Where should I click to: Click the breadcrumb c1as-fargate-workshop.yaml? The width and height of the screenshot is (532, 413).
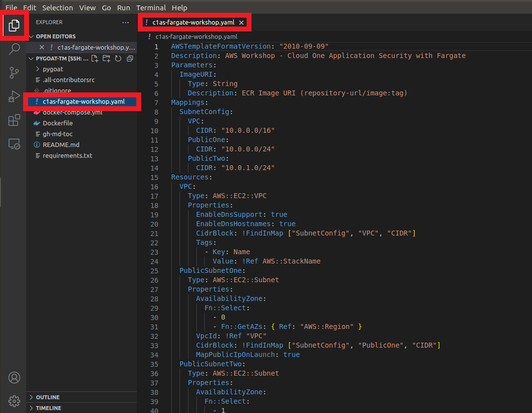click(196, 36)
